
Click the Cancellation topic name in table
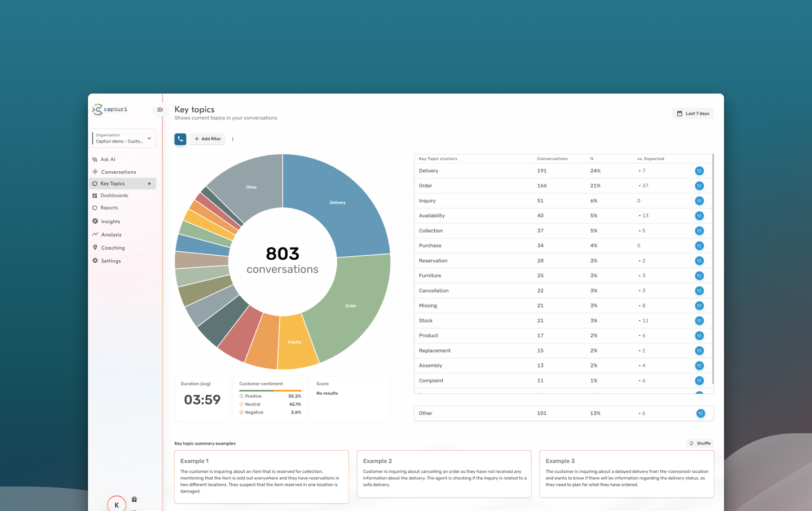click(434, 291)
